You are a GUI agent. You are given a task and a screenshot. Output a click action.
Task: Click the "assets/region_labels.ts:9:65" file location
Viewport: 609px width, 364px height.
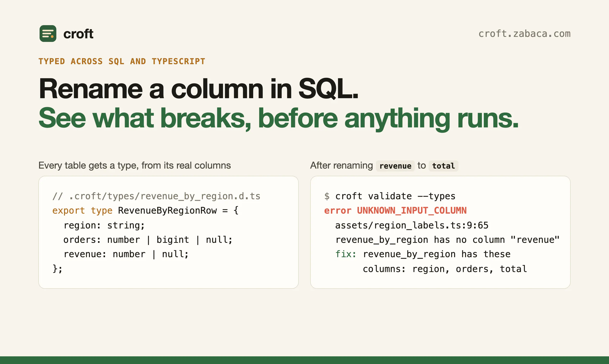(x=412, y=225)
